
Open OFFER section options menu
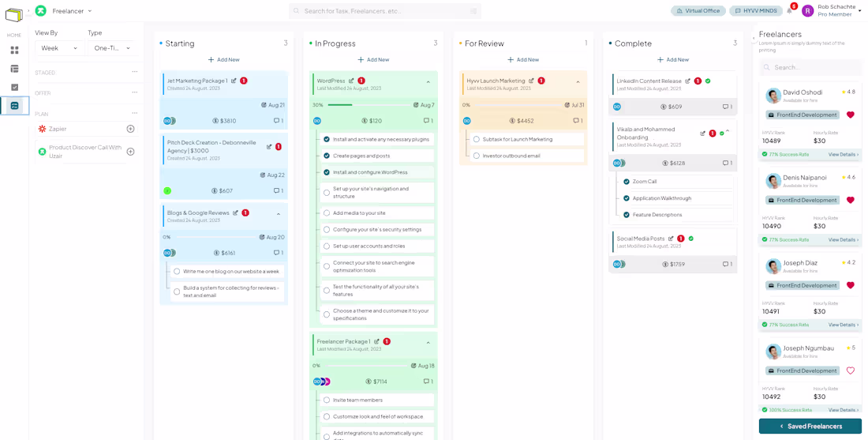click(x=134, y=92)
